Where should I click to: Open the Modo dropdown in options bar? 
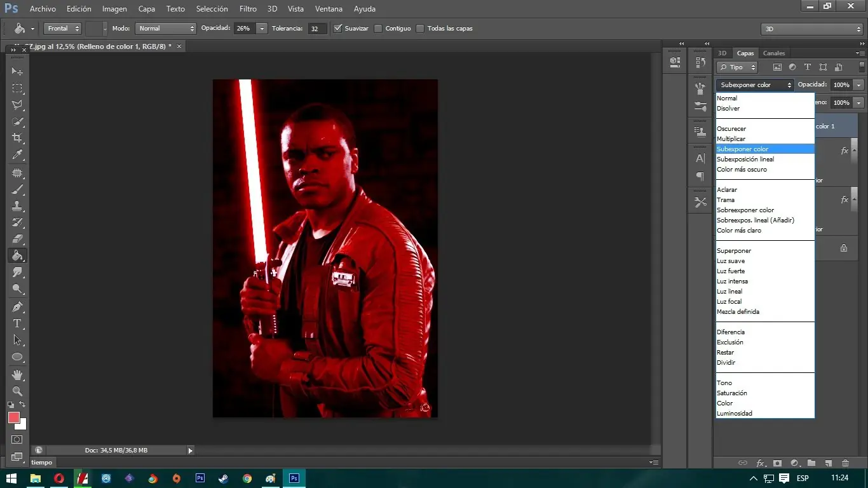point(165,28)
